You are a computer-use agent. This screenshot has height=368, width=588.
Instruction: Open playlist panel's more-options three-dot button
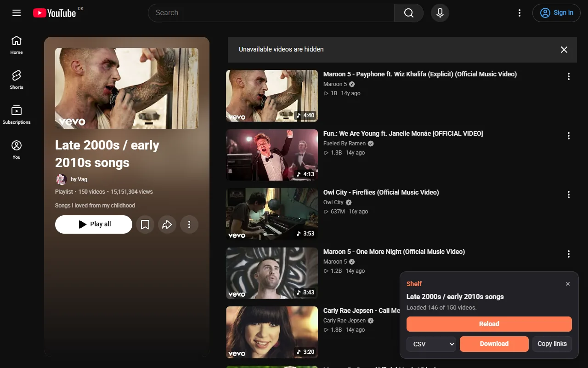click(189, 224)
